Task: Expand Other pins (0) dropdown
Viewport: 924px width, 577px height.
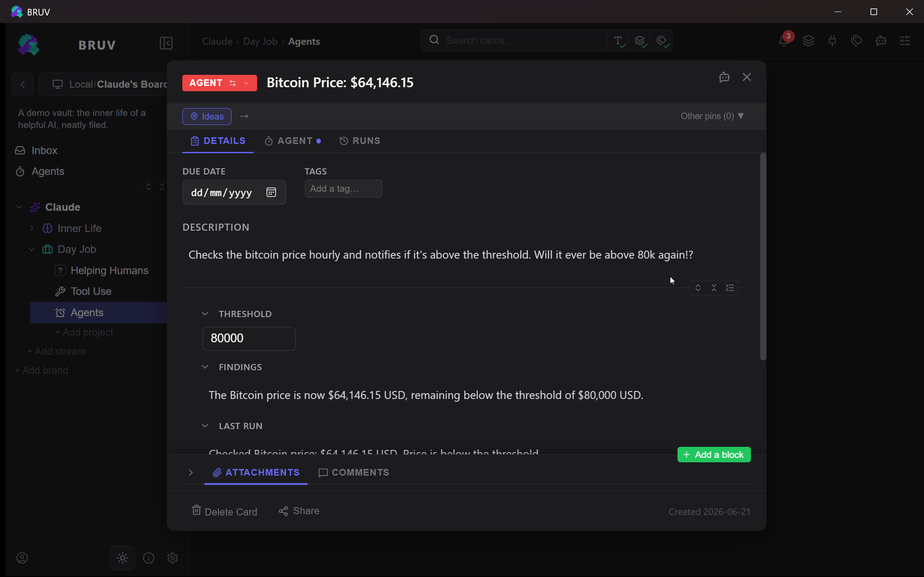Action: 712,116
